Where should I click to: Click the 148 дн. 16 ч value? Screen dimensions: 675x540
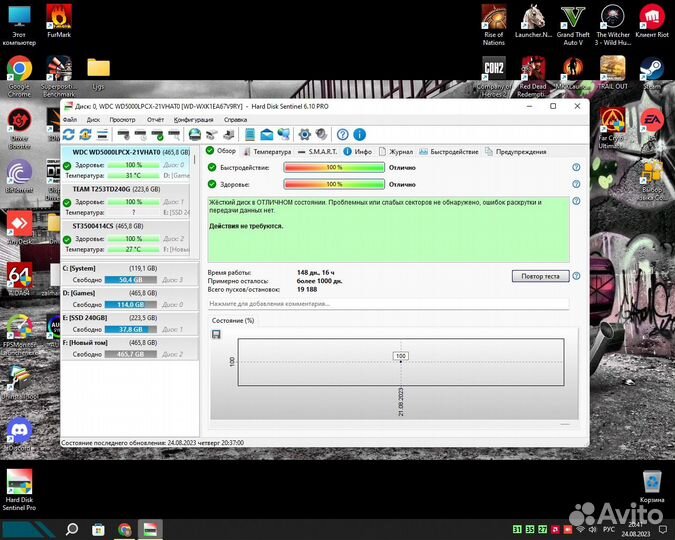coord(316,272)
